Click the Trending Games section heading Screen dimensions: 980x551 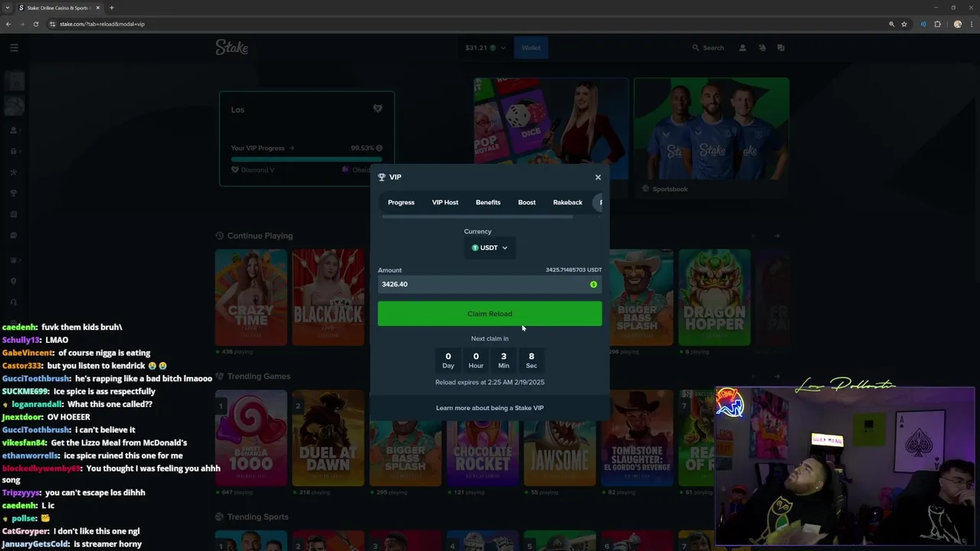coord(259,377)
